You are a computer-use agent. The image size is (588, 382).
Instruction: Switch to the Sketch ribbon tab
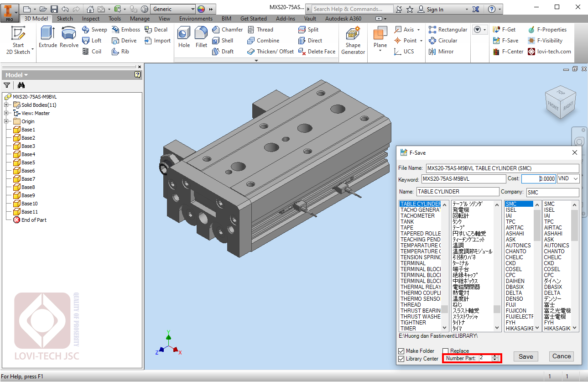click(x=65, y=19)
